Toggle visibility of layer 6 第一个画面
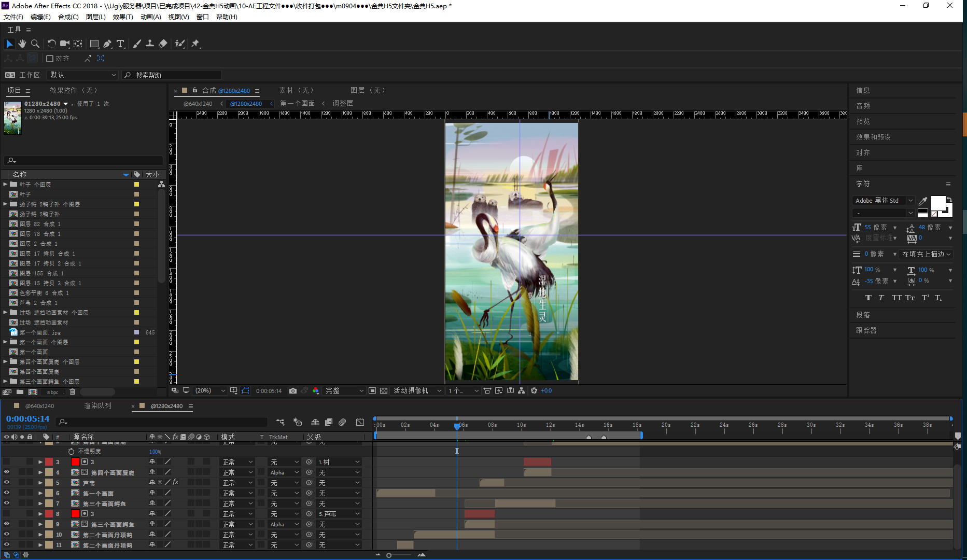Image resolution: width=967 pixels, height=560 pixels. [7, 493]
